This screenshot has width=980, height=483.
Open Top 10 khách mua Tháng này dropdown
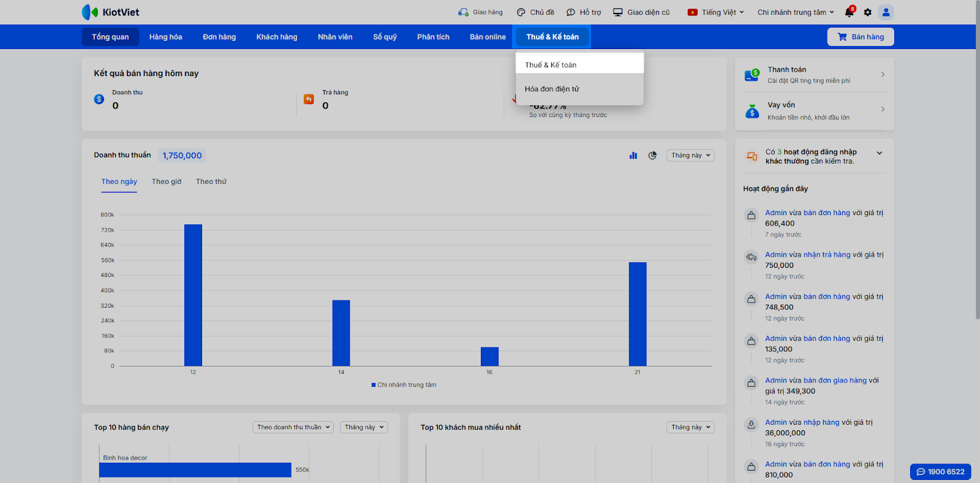coord(690,427)
